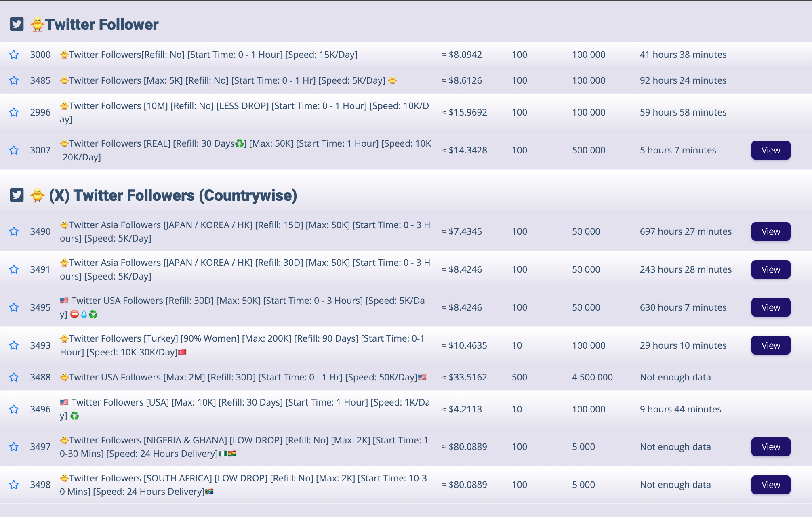Star the Nigeria & Ghana service 3497

point(14,447)
